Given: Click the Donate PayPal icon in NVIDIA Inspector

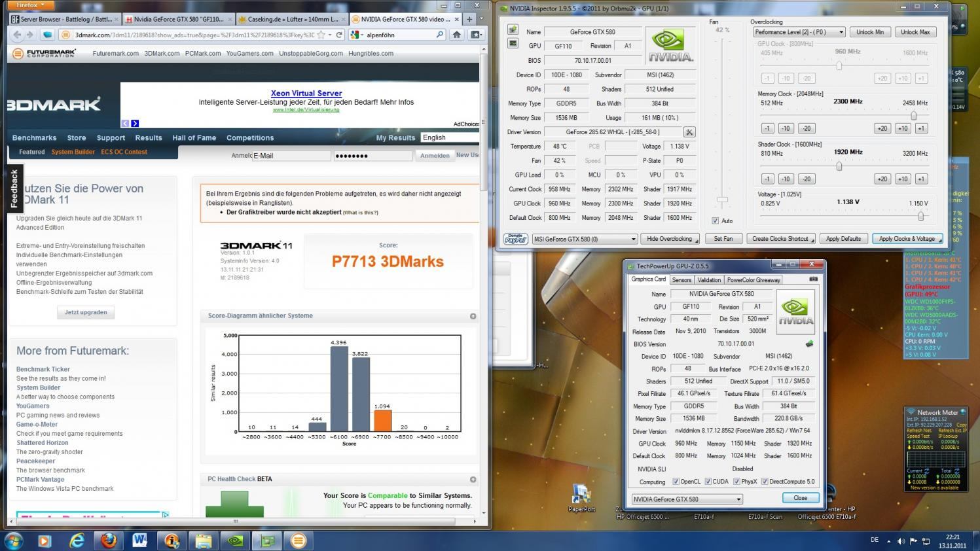Looking at the screenshot, I should tap(515, 239).
